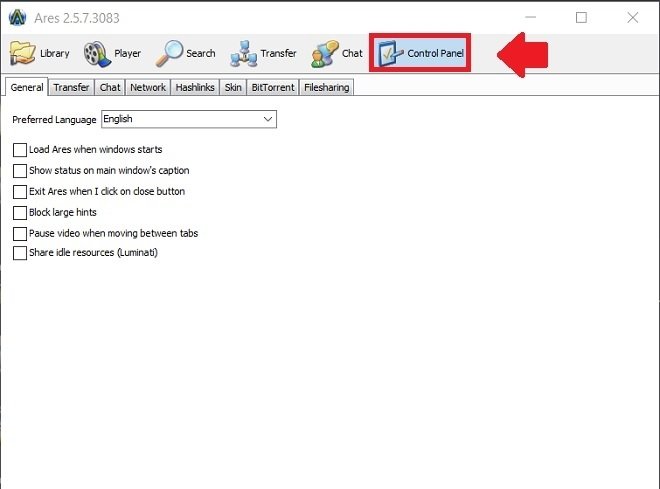
Task: Switch to the Transfer settings tab
Action: coord(71,87)
